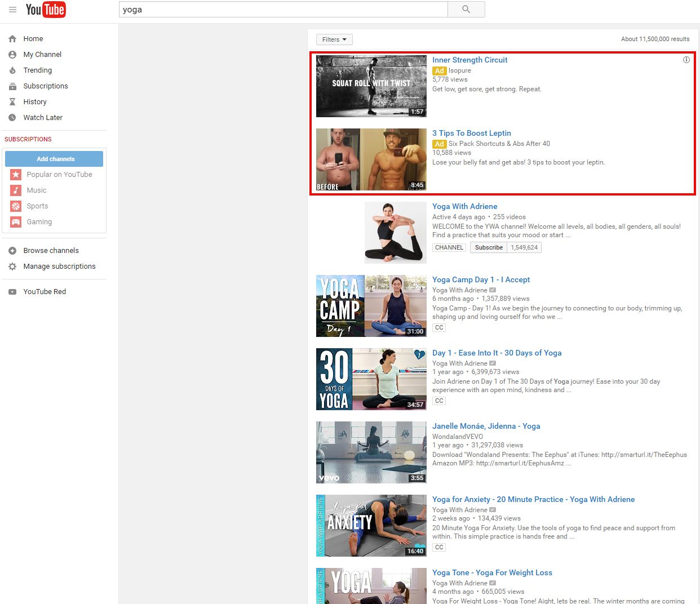Open the YouTube Red sidebar icon
Viewport: 700px width, 604px height.
pos(12,292)
